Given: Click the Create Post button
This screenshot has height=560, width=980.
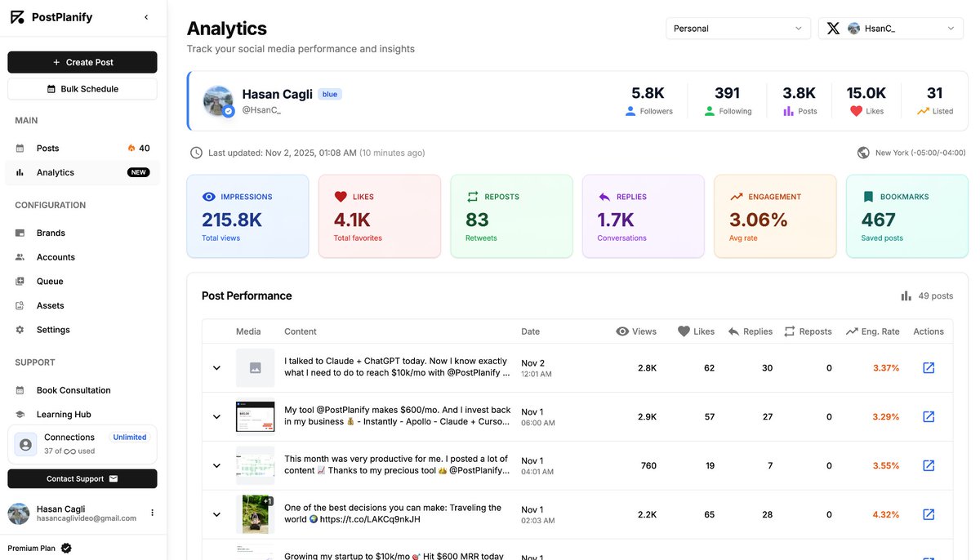Looking at the screenshot, I should point(82,62).
